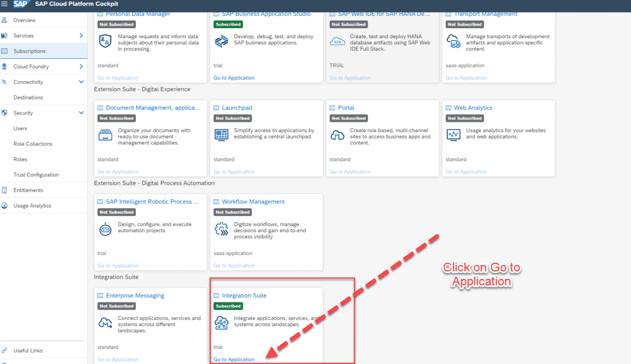Open the hamburger navigation menu

click(5, 4)
